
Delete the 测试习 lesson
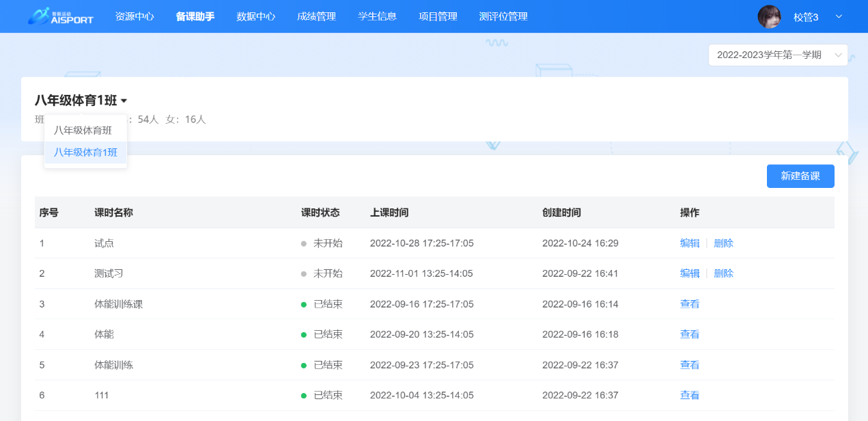723,273
